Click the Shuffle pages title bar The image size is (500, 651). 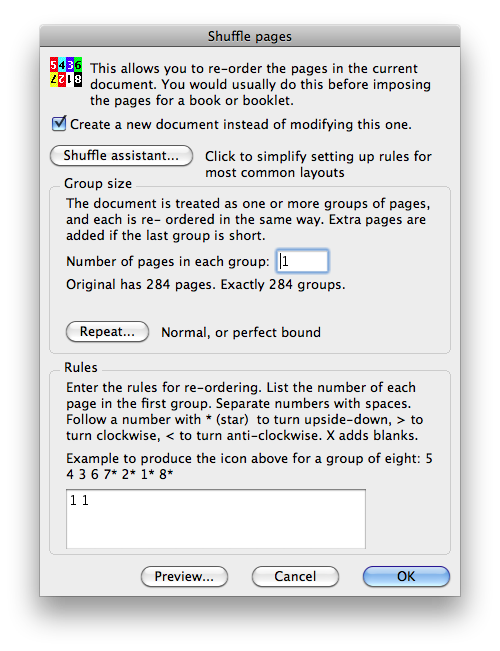click(x=250, y=36)
